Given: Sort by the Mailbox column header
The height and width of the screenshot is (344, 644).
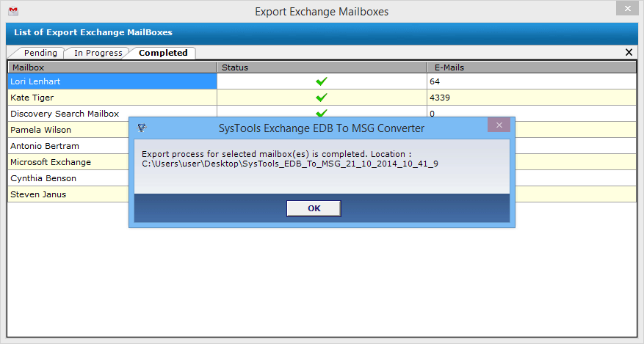Looking at the screenshot, I should (x=112, y=67).
